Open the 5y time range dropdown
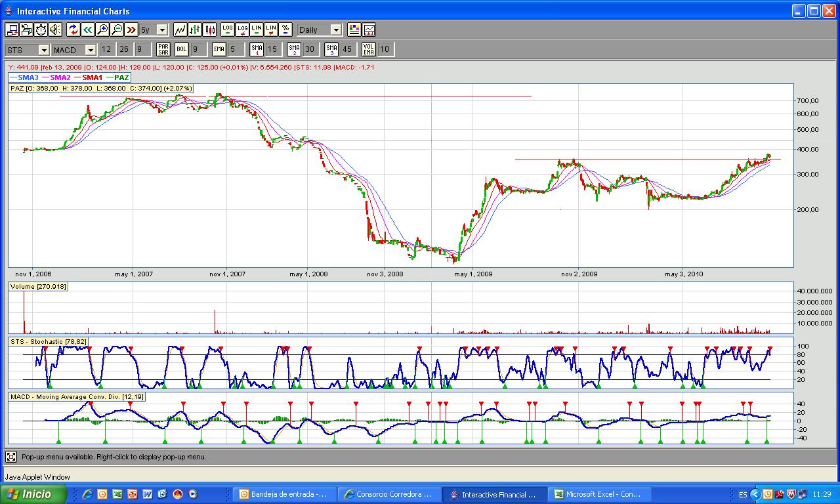 point(161,30)
